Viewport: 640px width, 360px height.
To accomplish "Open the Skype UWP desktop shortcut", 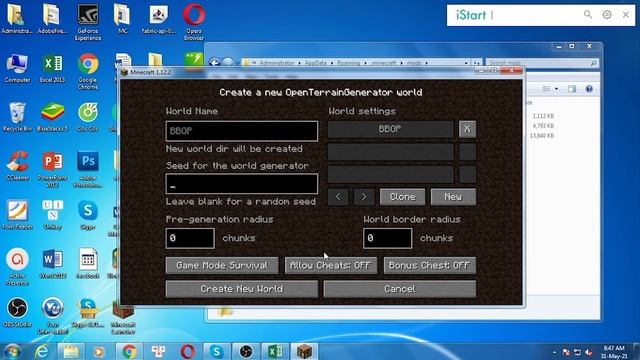I will [88, 313].
